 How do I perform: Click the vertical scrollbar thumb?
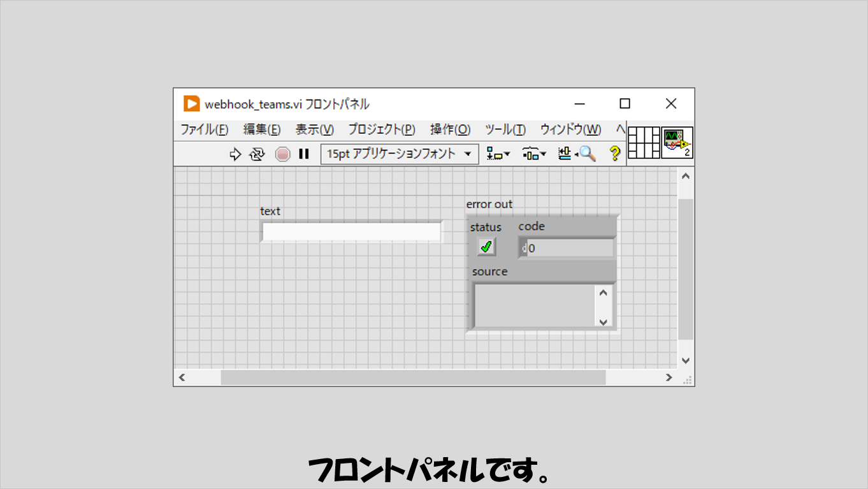pos(686,269)
